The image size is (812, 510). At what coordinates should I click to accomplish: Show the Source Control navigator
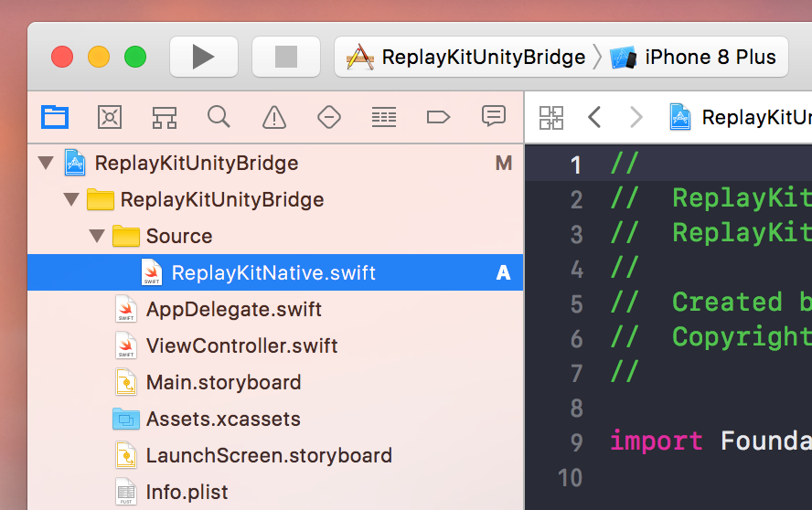click(110, 117)
